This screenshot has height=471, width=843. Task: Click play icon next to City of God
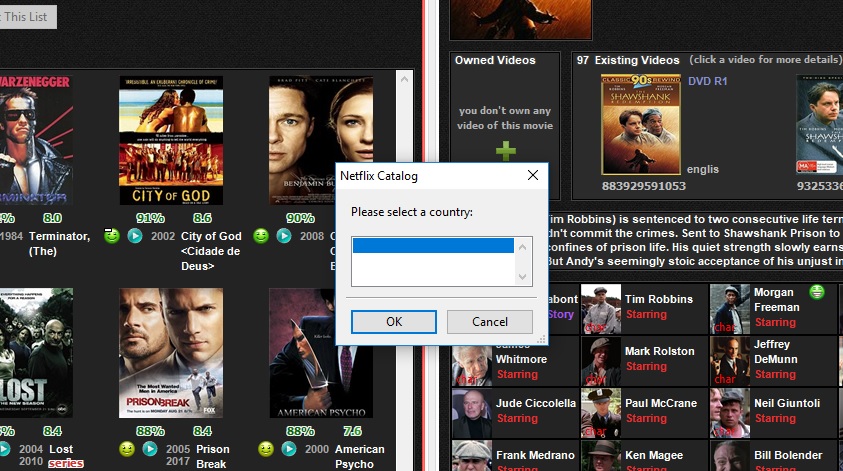[135, 236]
